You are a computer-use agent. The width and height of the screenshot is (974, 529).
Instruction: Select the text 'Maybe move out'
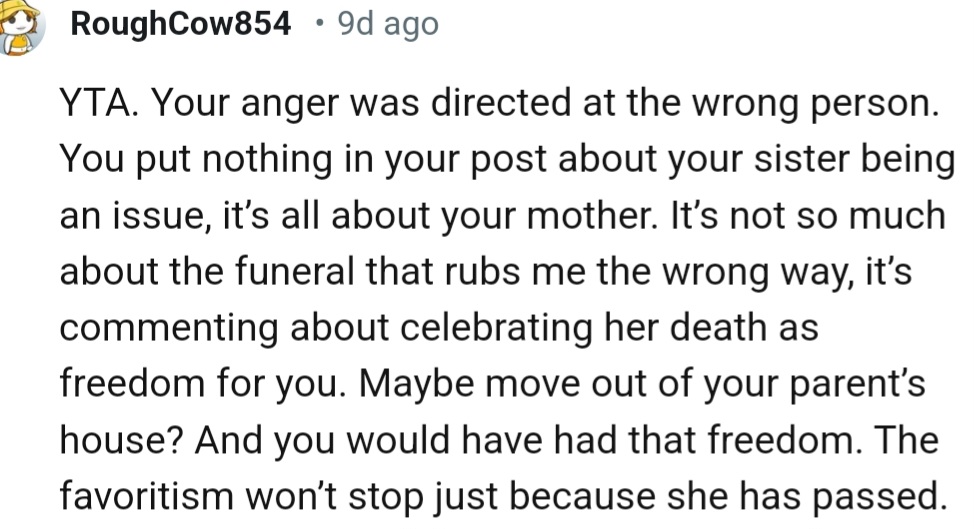(468, 383)
